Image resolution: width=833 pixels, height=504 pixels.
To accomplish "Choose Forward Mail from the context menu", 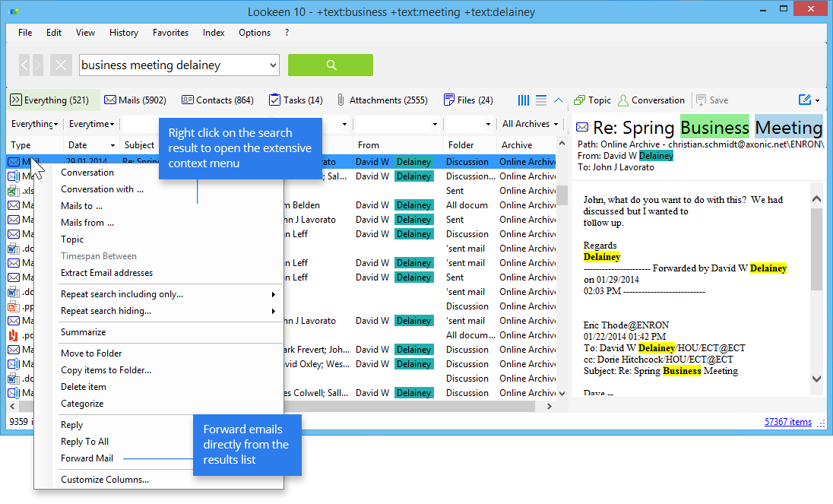I will pos(87,458).
